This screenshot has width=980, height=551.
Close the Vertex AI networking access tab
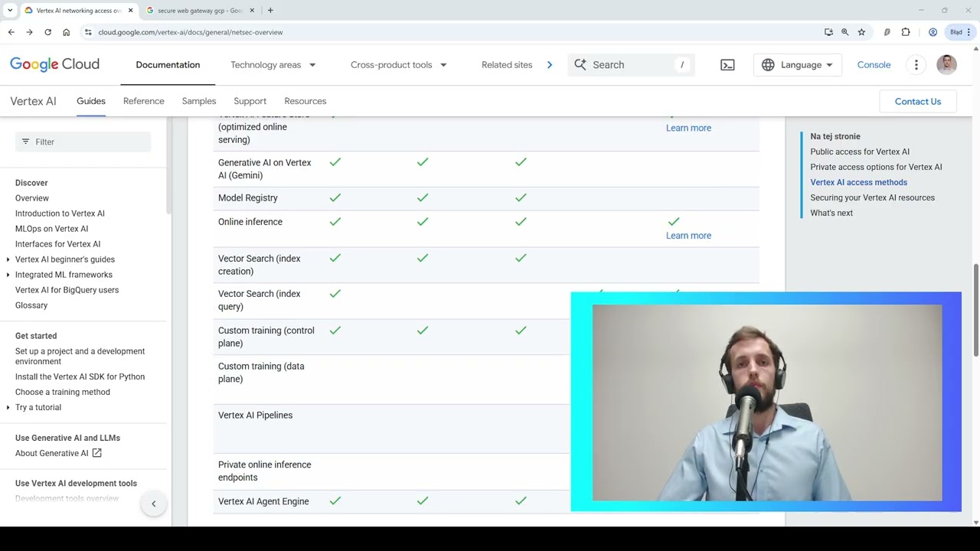pyautogui.click(x=130, y=11)
